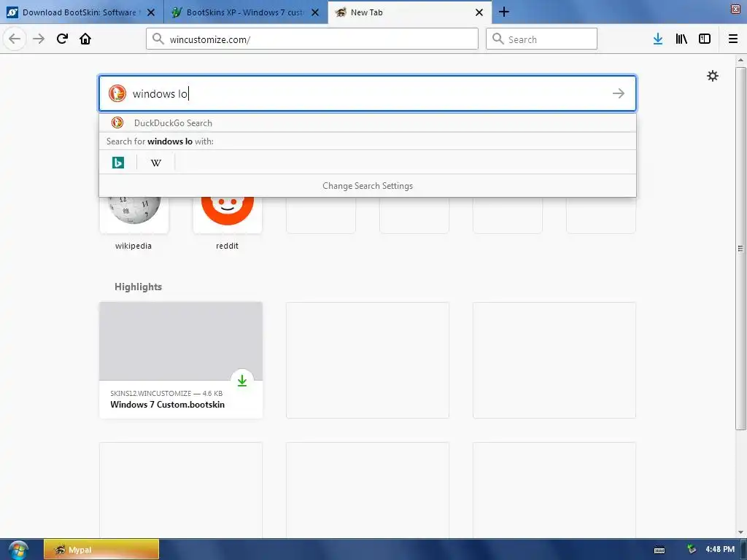The width and height of the screenshot is (747, 560).
Task: Open the wikipedia top site tile
Action: coord(133,214)
